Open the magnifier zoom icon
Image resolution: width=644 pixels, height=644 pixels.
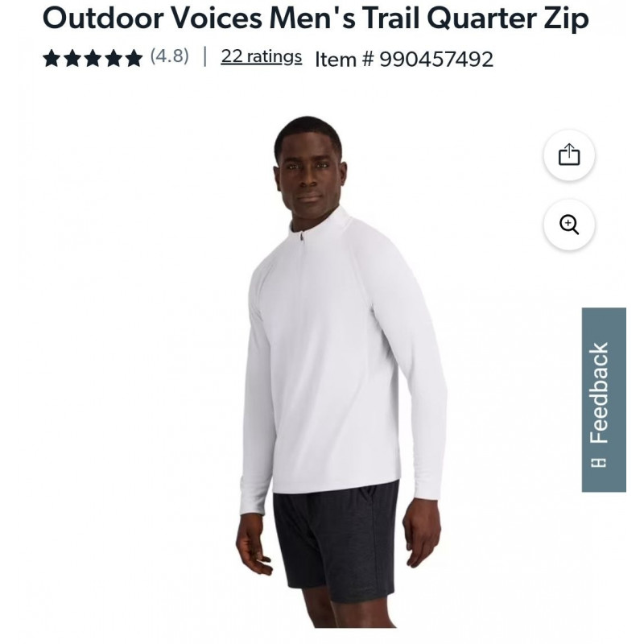[569, 225]
